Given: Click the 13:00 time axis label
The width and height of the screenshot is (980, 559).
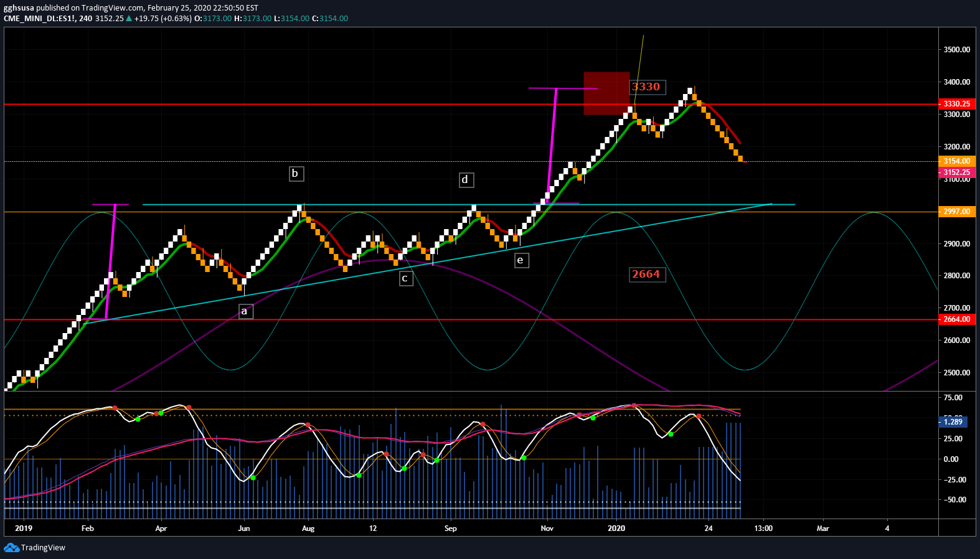Looking at the screenshot, I should pyautogui.click(x=763, y=528).
